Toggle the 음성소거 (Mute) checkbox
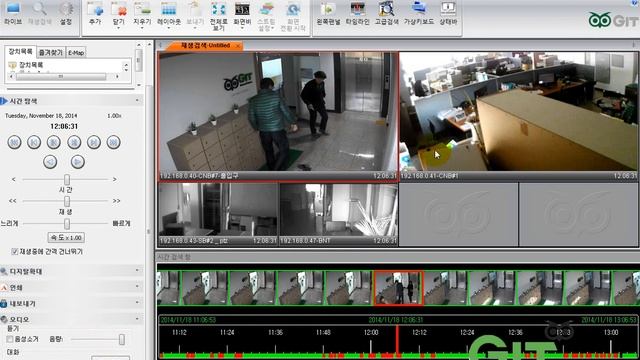This screenshot has height=360, width=640. pyautogui.click(x=10, y=339)
